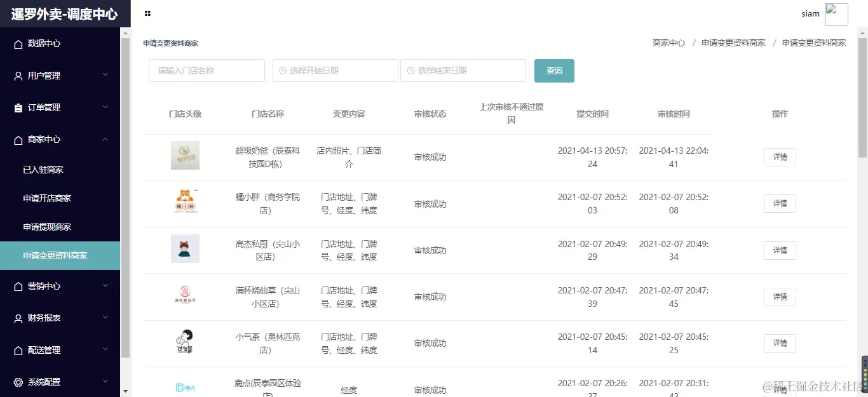
Task: Click the 用户管理 person icon
Action: coord(18,76)
